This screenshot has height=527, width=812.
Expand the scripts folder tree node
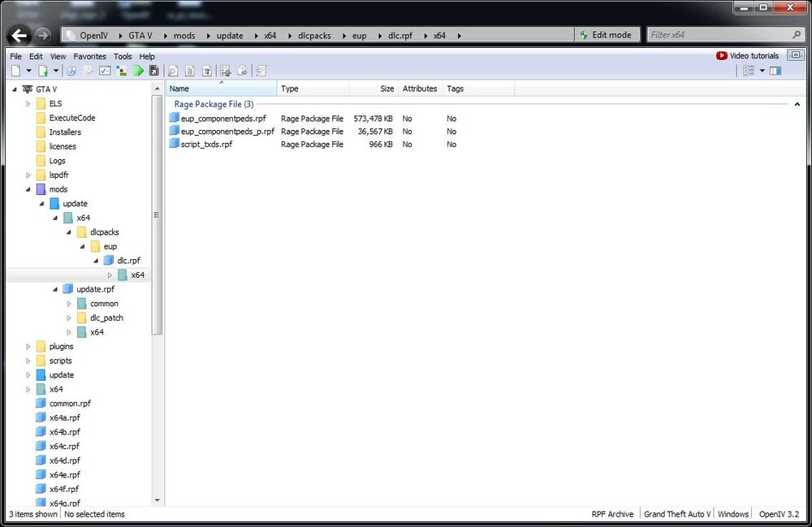pyautogui.click(x=28, y=361)
